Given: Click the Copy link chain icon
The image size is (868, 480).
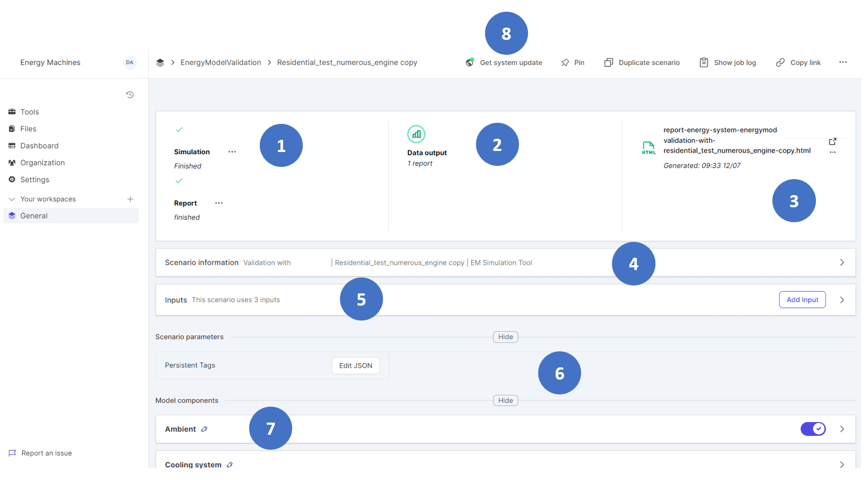Looking at the screenshot, I should coord(780,63).
